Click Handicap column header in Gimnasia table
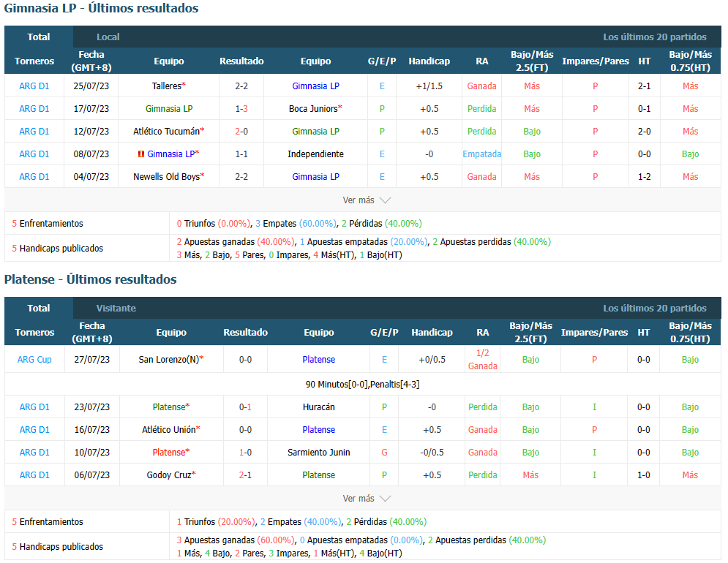 coord(429,61)
